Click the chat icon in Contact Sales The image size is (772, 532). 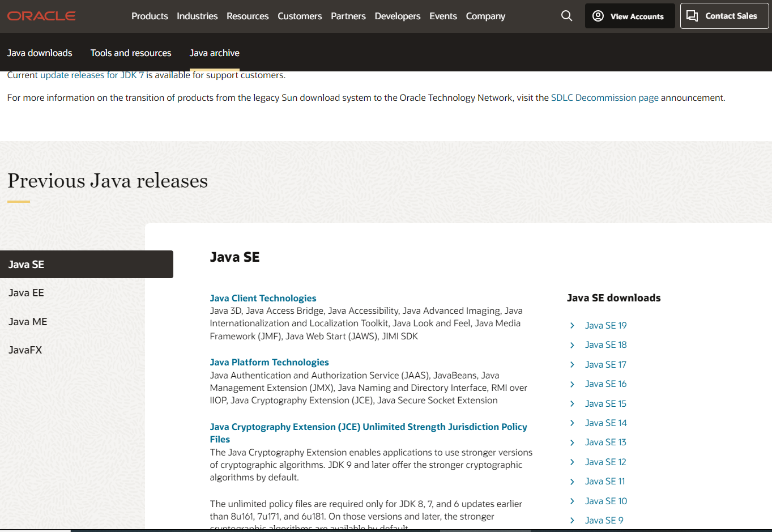[692, 16]
